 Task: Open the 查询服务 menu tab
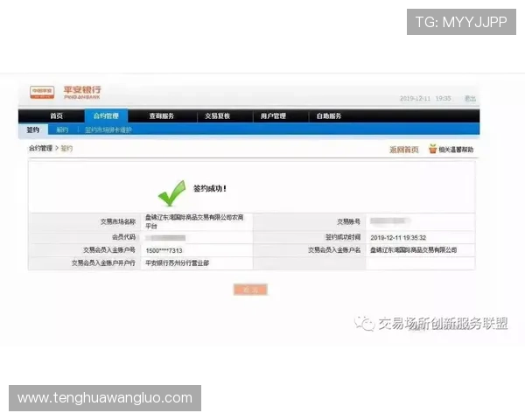[161, 115]
